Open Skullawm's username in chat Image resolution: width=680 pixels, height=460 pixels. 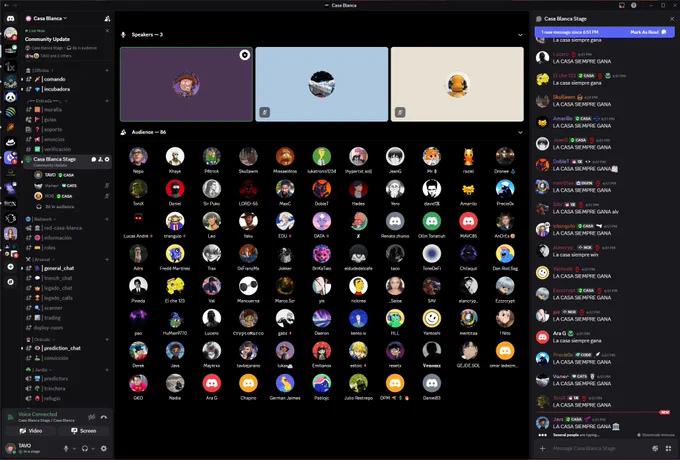click(x=564, y=97)
